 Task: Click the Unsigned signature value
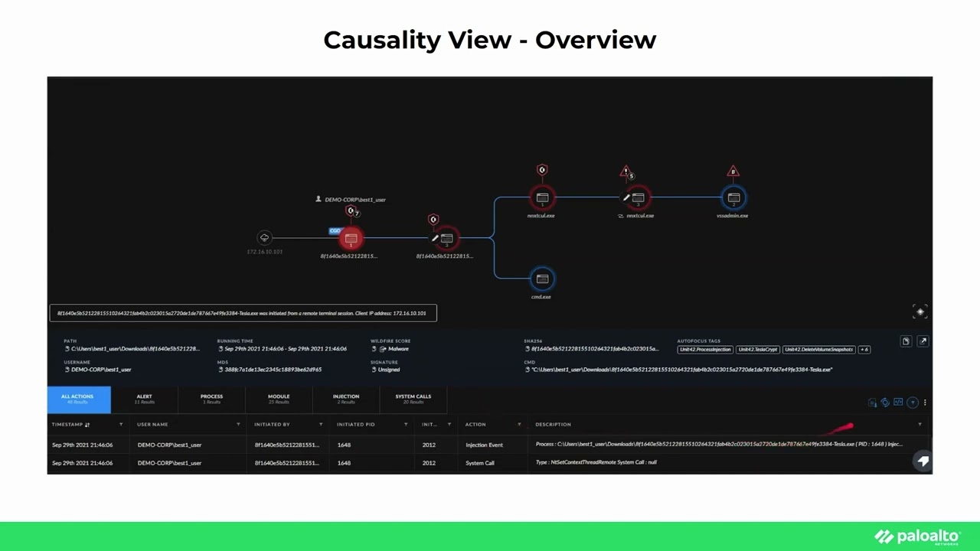coord(389,370)
